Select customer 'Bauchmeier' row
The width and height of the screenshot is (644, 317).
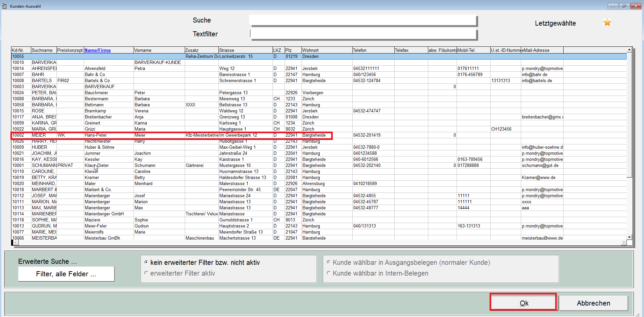pos(319,93)
